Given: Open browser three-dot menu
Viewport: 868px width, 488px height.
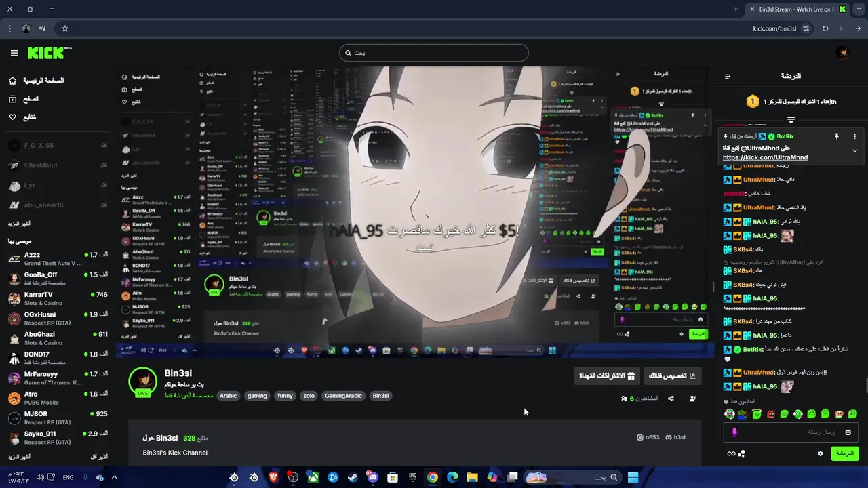Looking at the screenshot, I should click(x=9, y=28).
